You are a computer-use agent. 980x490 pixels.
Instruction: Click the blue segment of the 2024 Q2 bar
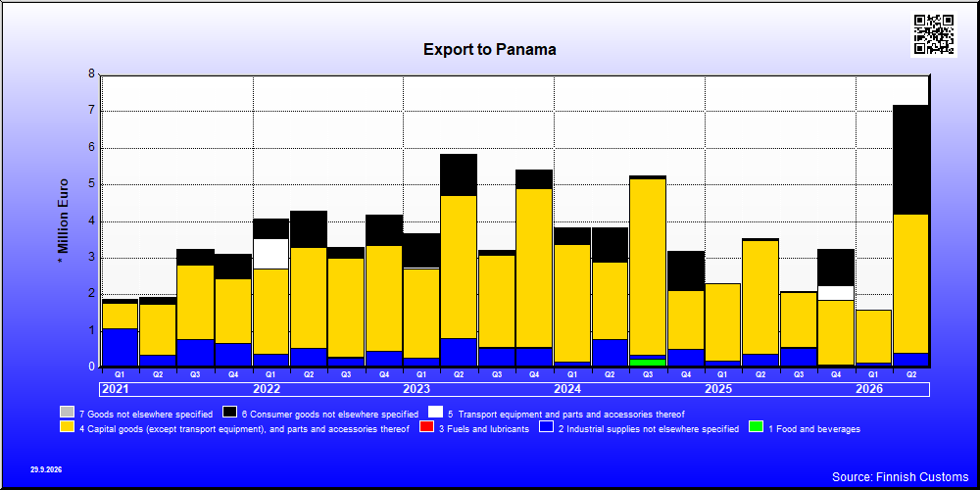coord(610,353)
